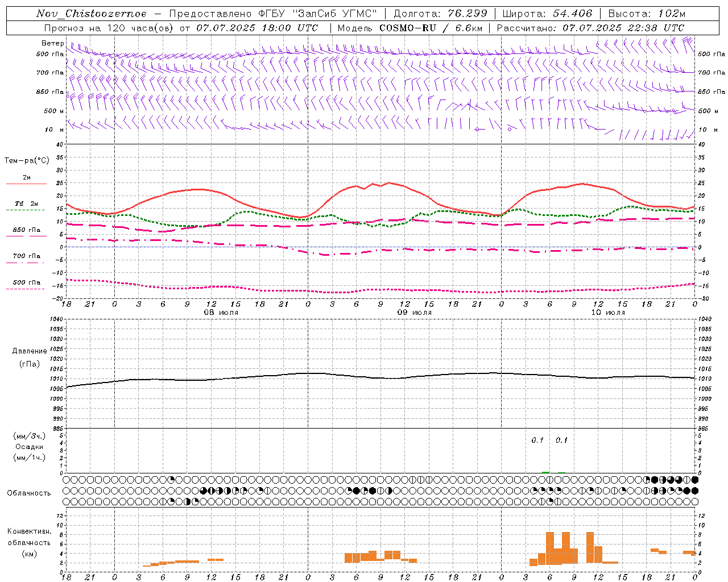Click the dotted pink 500 гПа legend line
The width and height of the screenshot is (728, 582).
tap(25, 289)
